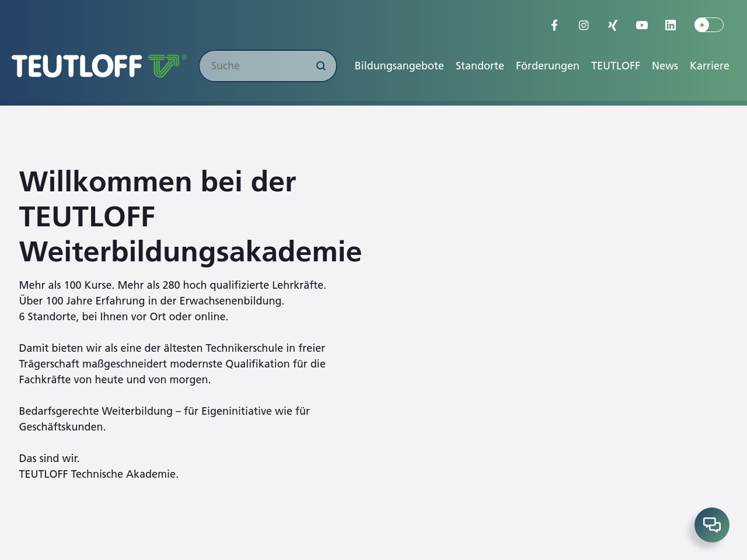This screenshot has height=560, width=747.
Task: Go to the News section
Action: 665,66
